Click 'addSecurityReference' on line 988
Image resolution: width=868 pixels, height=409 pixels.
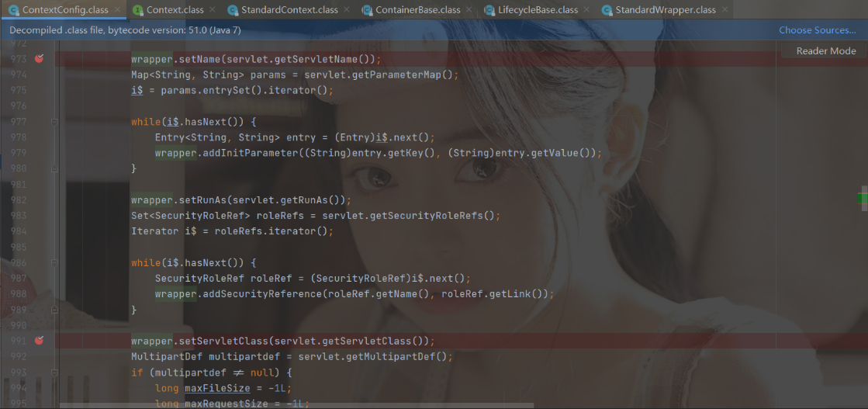click(263, 293)
